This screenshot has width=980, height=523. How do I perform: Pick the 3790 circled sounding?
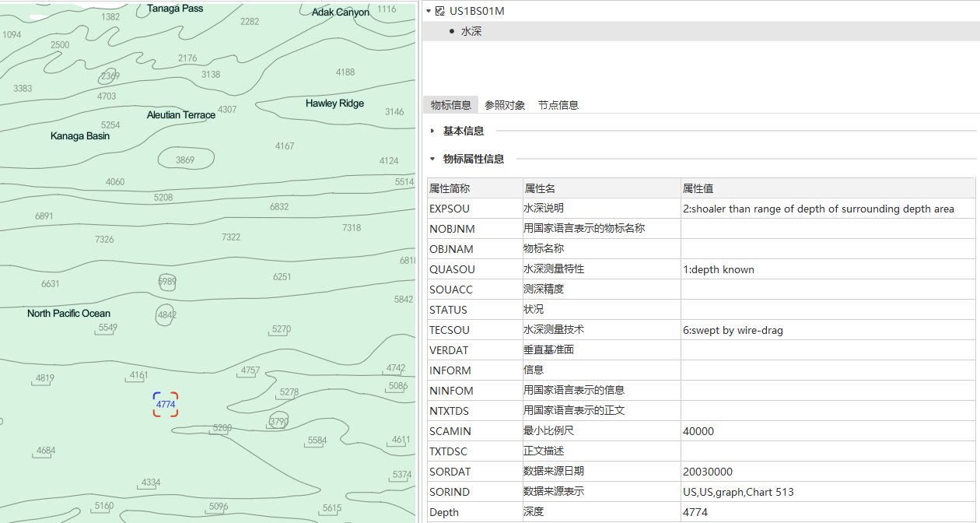278,421
